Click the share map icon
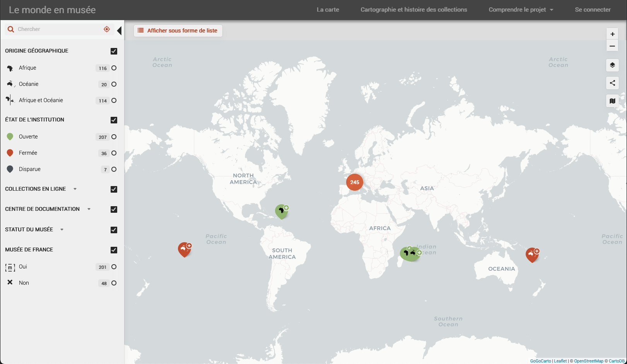 [x=612, y=83]
